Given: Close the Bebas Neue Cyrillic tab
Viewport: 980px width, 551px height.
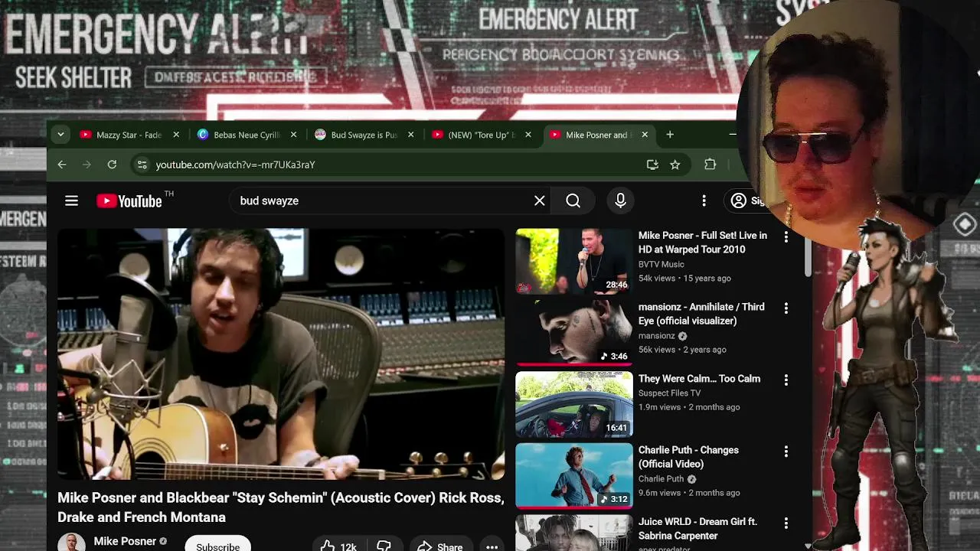Looking at the screenshot, I should pyautogui.click(x=293, y=135).
